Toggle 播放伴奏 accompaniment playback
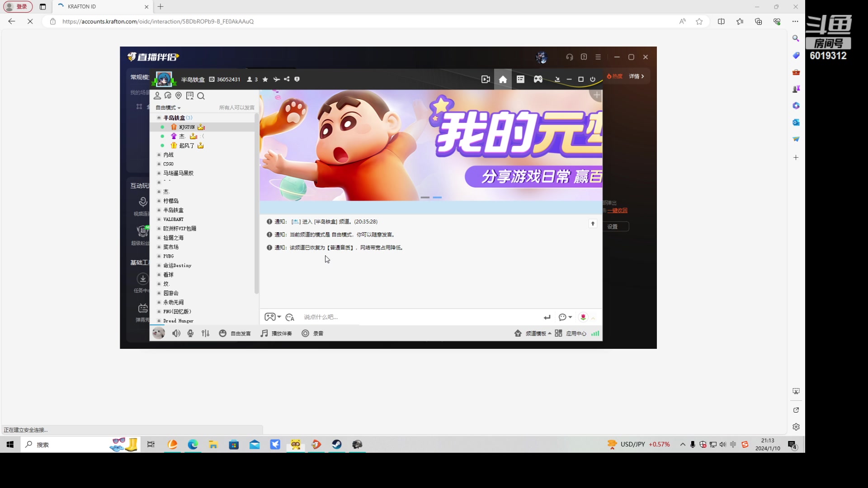This screenshot has width=868, height=488. point(276,333)
